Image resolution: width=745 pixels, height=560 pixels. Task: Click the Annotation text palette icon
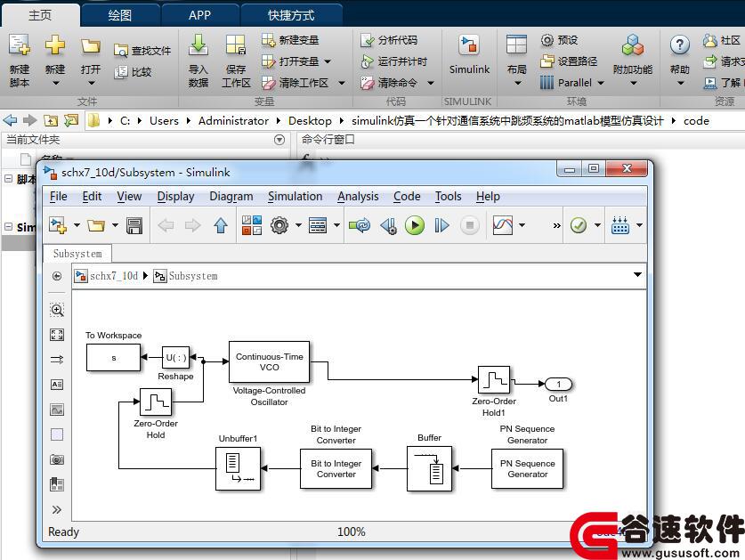(57, 384)
